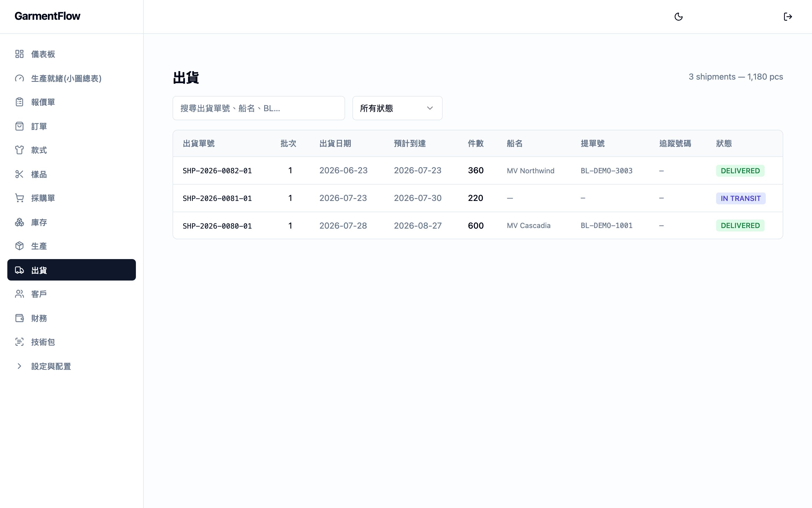The image size is (812, 508).
Task: Click the dashboard grid icon beside 儀表板
Action: coord(19,54)
